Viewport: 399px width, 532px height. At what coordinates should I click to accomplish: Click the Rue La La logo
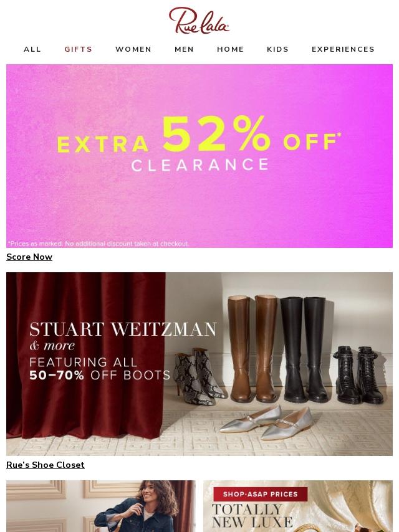[199, 21]
